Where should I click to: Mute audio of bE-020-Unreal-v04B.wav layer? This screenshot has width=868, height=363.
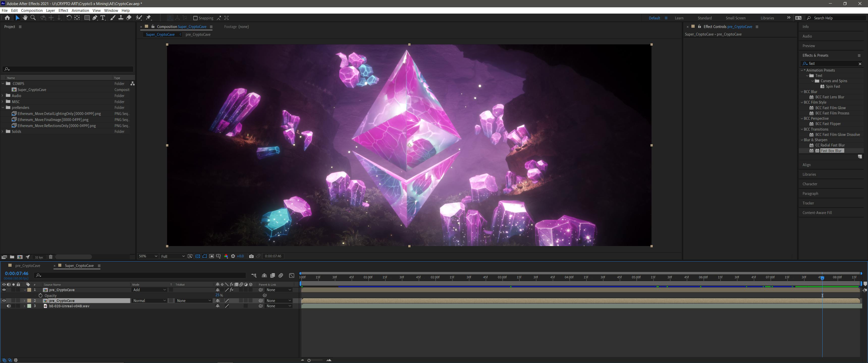[9, 306]
